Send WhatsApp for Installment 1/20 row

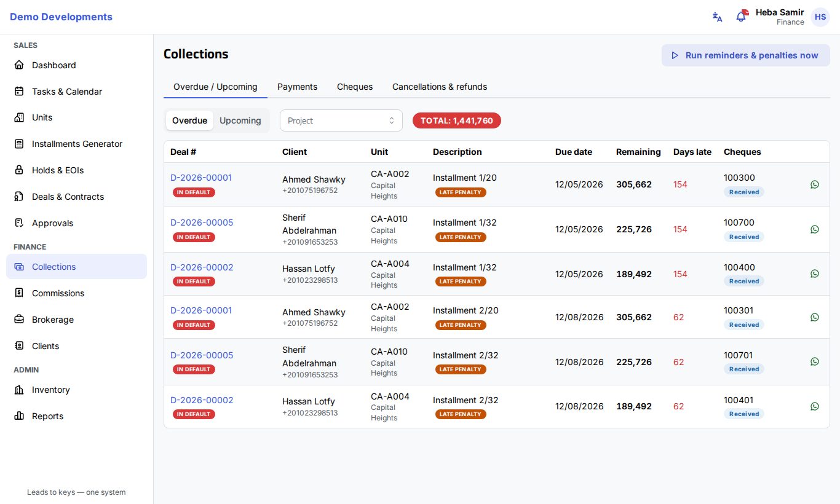tap(815, 184)
